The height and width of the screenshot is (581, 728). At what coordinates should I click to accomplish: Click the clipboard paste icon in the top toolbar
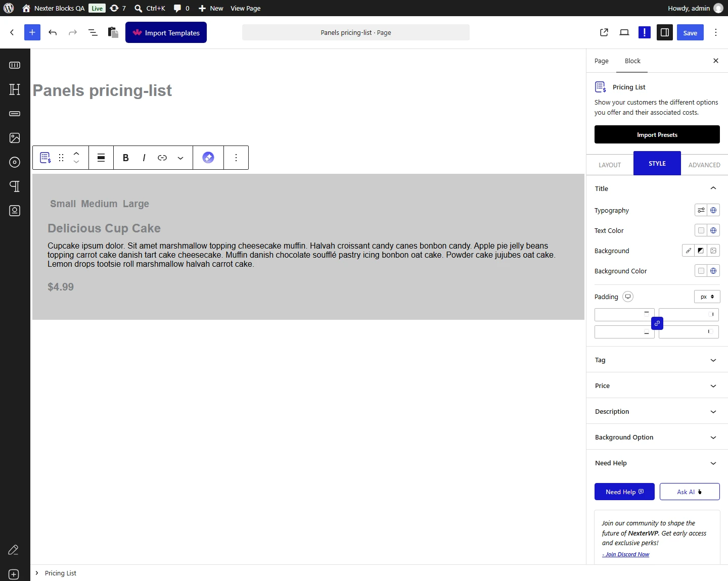pos(113,32)
